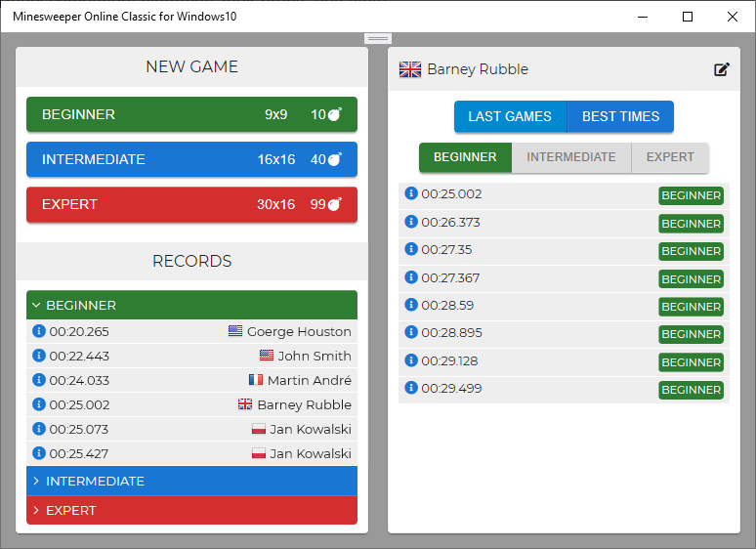The height and width of the screenshot is (549, 756).
Task: Open info for record 00:22.443
Action: 38,356
